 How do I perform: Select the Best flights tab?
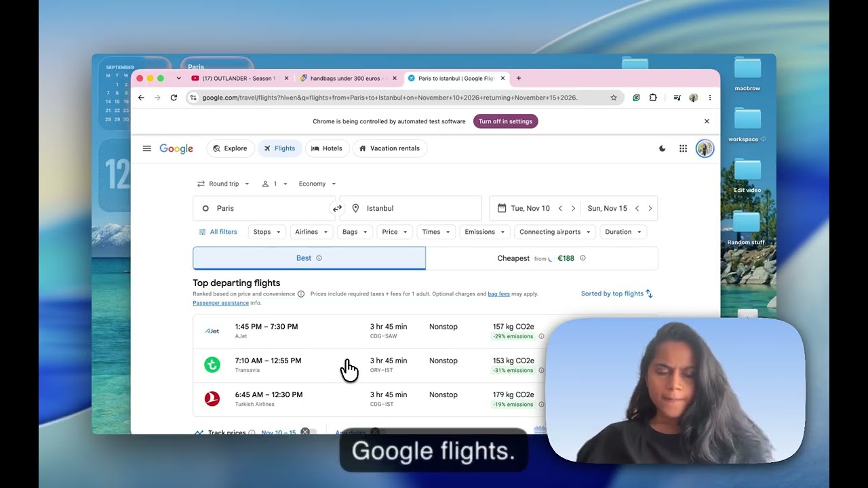tap(309, 258)
